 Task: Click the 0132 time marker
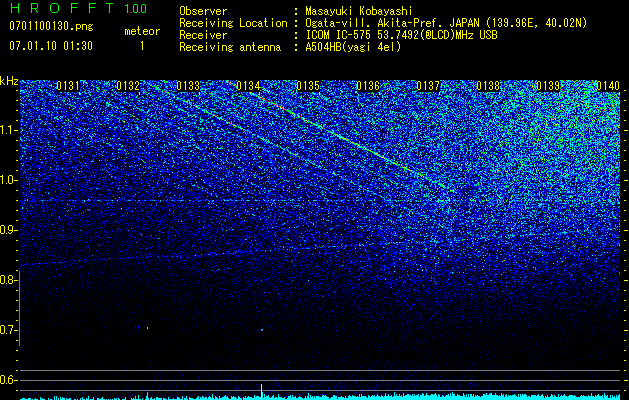point(128,86)
